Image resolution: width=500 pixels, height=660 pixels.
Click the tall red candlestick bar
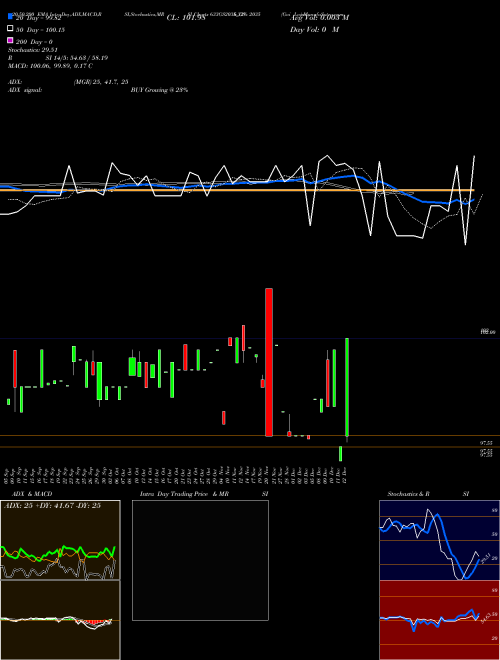(269, 362)
